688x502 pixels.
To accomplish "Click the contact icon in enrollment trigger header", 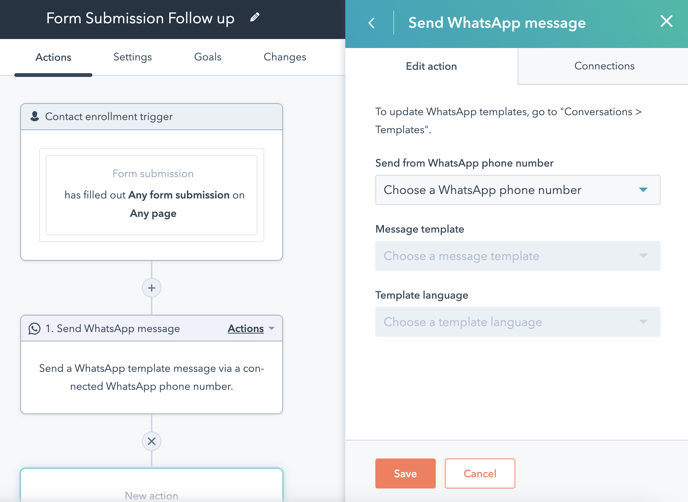I will (34, 116).
